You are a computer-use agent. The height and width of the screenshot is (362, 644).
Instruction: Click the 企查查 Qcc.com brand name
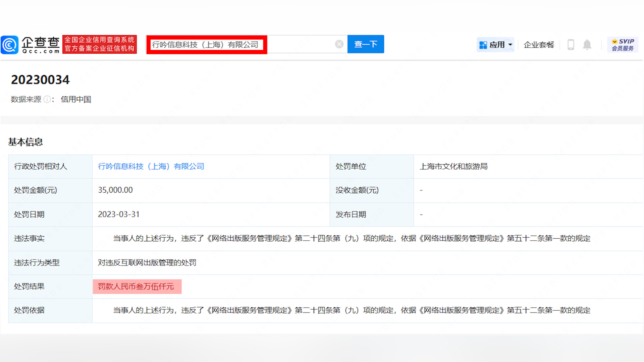[x=41, y=45]
